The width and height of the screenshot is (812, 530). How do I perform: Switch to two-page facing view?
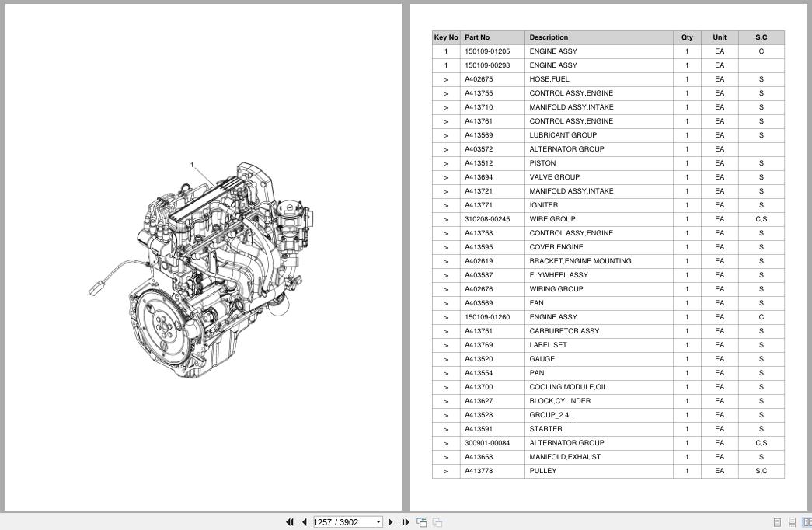tap(807, 522)
